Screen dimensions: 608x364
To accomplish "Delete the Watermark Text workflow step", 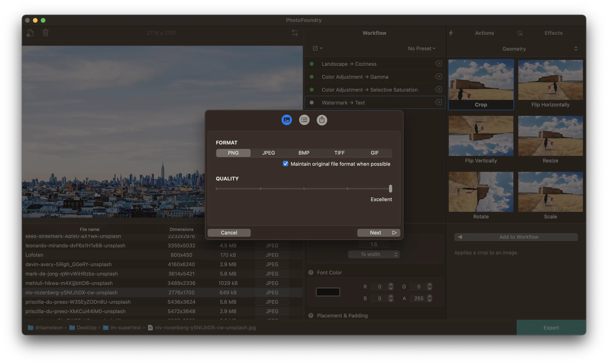I will (438, 103).
